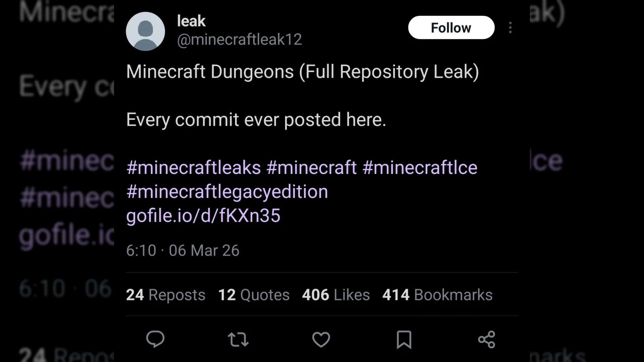Toggle follow state for @minecraftleak12
This screenshot has width=644, height=362.
(451, 27)
